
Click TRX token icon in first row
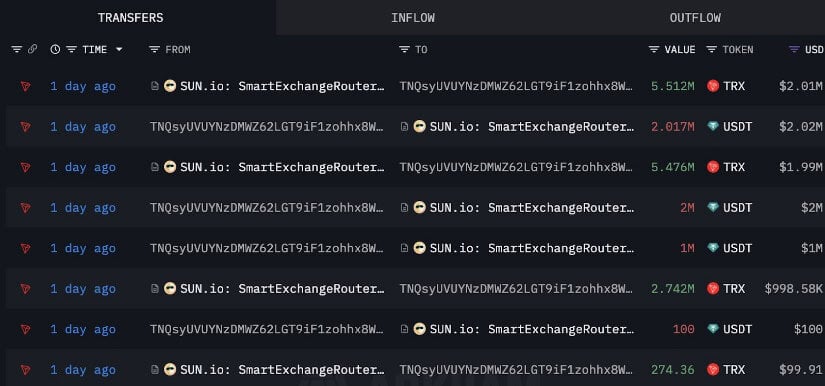tap(713, 86)
